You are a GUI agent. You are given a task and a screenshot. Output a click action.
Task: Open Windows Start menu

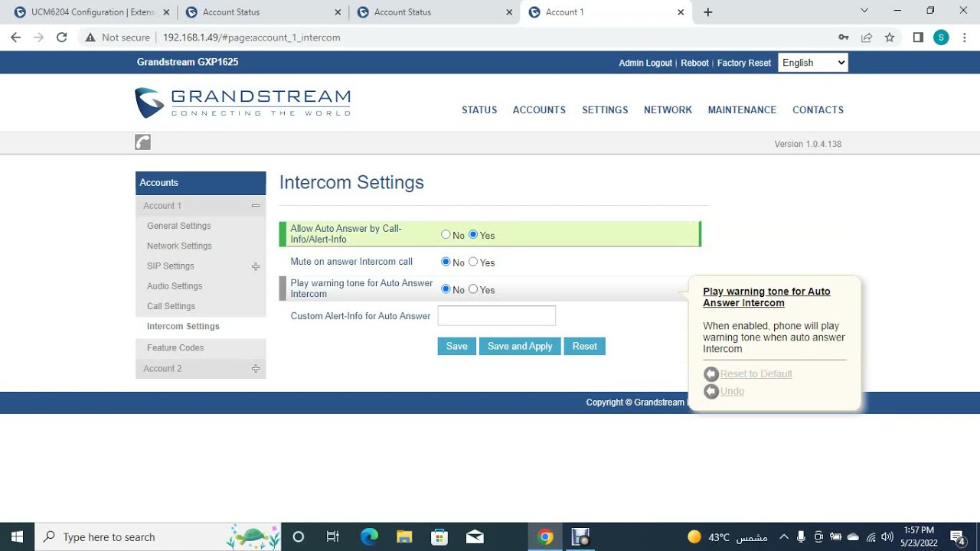17,536
